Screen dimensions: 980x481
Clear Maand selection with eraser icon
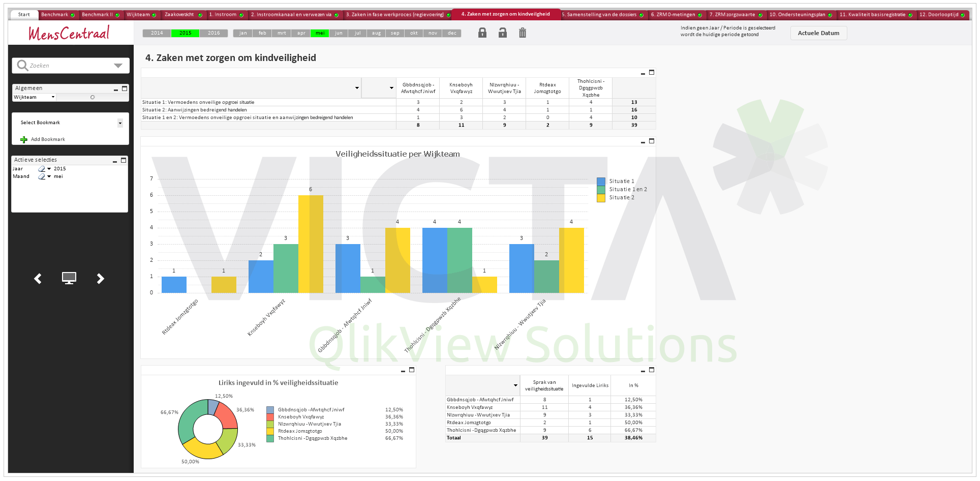(x=42, y=176)
